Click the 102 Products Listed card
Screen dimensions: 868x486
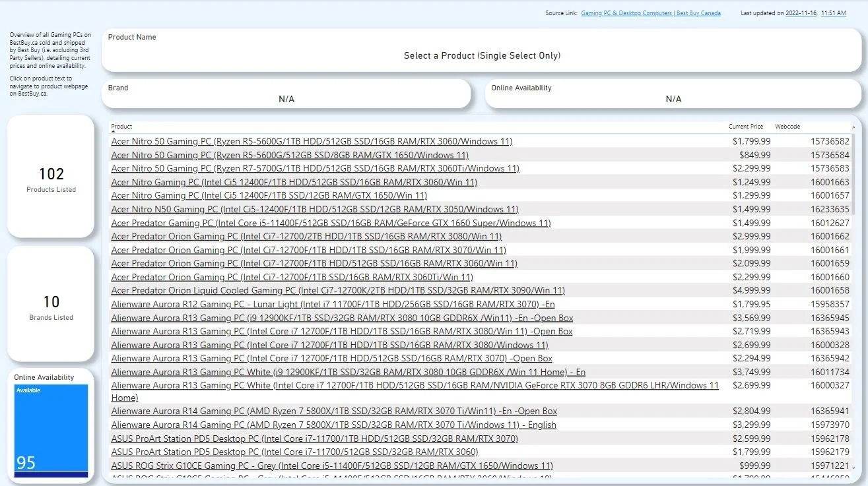pyautogui.click(x=51, y=176)
